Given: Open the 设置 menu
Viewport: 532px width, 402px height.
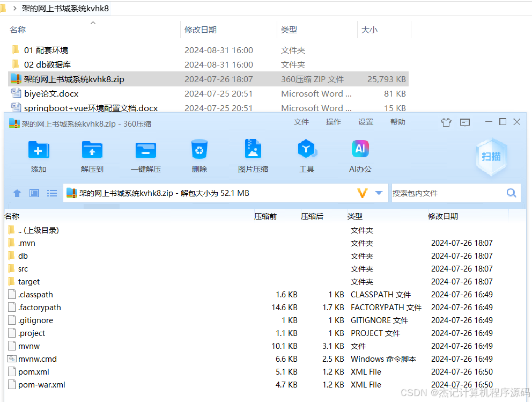Looking at the screenshot, I should pos(365,122).
